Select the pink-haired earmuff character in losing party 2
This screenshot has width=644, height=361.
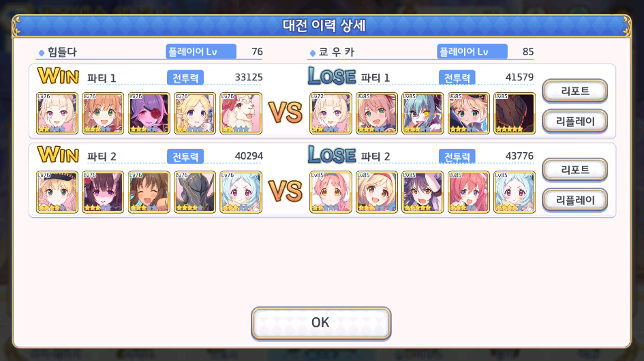[x=331, y=192]
